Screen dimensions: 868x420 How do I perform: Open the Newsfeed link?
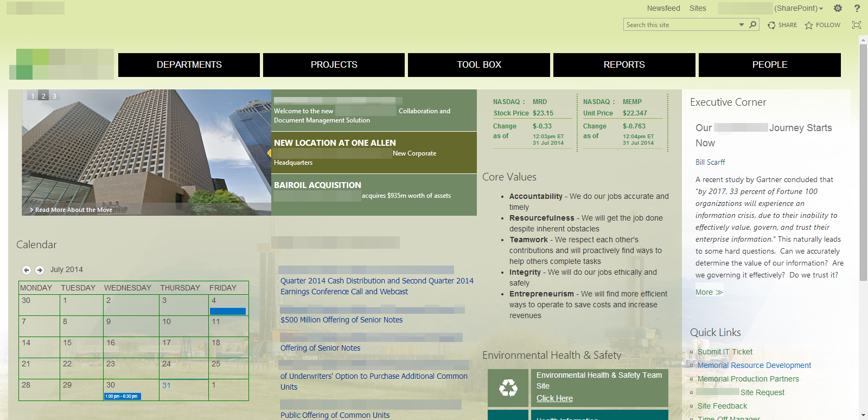(663, 8)
